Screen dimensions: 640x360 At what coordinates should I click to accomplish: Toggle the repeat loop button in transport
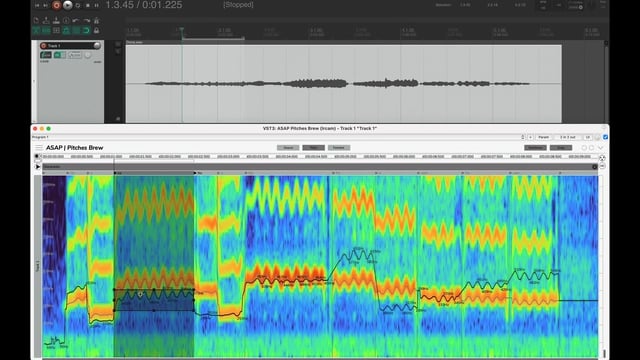[x=78, y=5]
